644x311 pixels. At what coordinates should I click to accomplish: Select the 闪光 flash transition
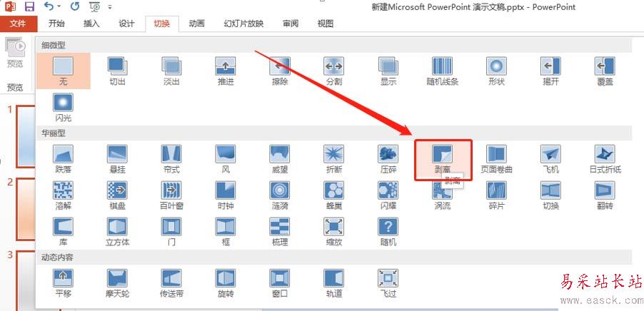coord(64,107)
